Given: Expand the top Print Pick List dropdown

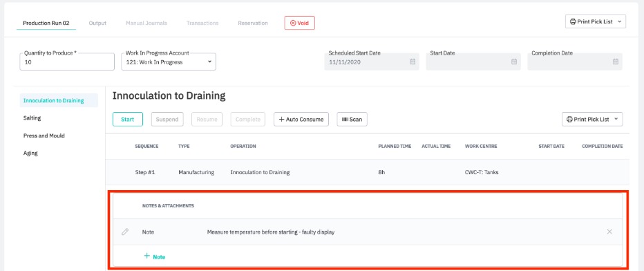Looking at the screenshot, I should click(x=596, y=21).
